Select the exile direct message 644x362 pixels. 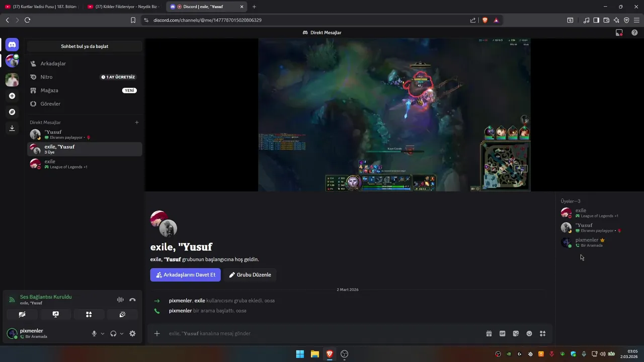[x=85, y=164]
